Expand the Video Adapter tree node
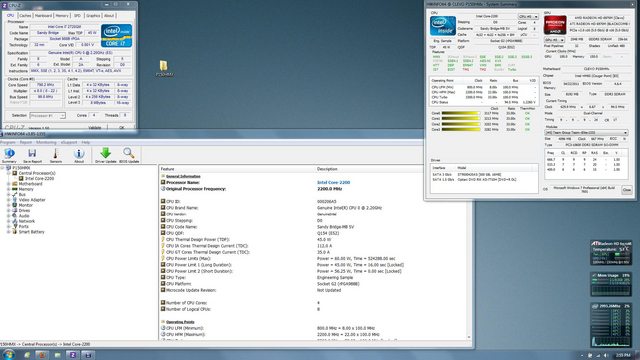 coord(9,200)
